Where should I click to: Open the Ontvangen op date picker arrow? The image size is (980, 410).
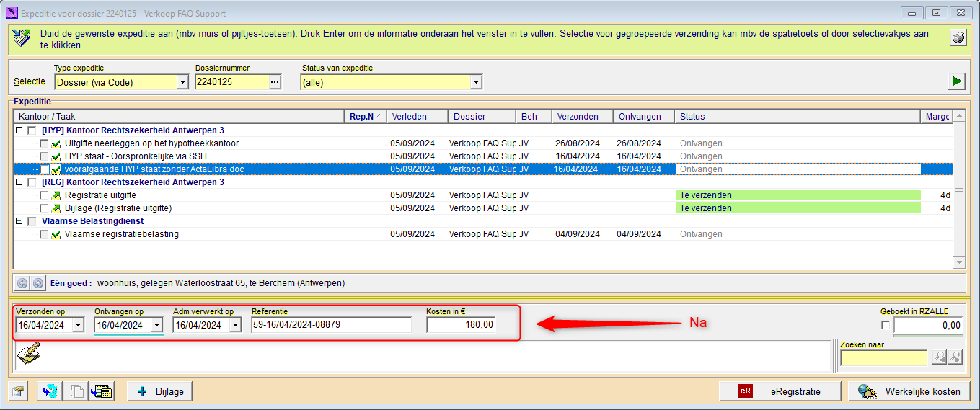[x=156, y=325]
